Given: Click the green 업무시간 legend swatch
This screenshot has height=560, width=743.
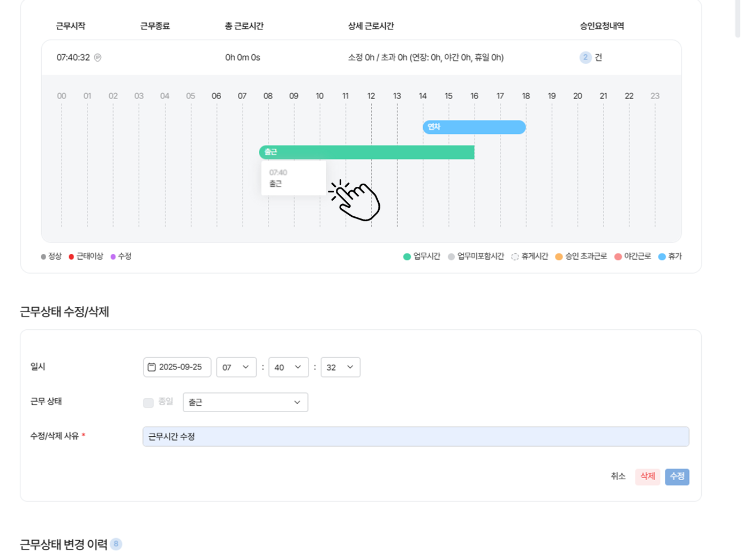Looking at the screenshot, I should (407, 257).
